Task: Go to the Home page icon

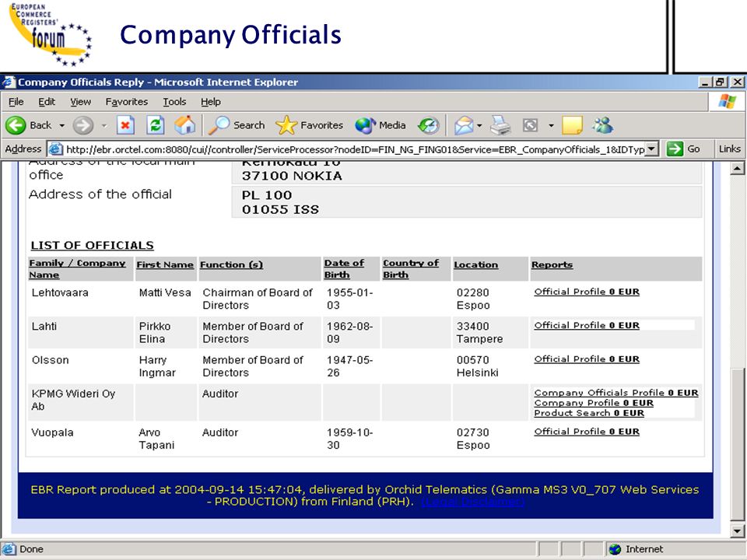Action: tap(185, 125)
